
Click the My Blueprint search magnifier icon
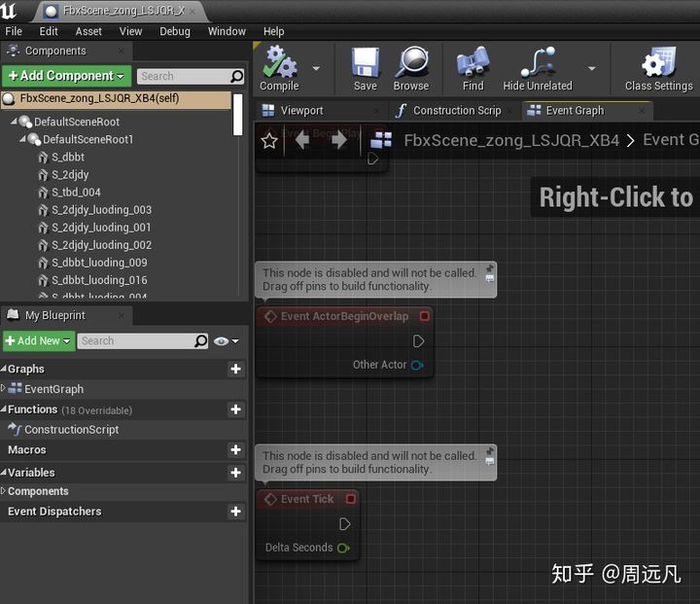(x=201, y=340)
